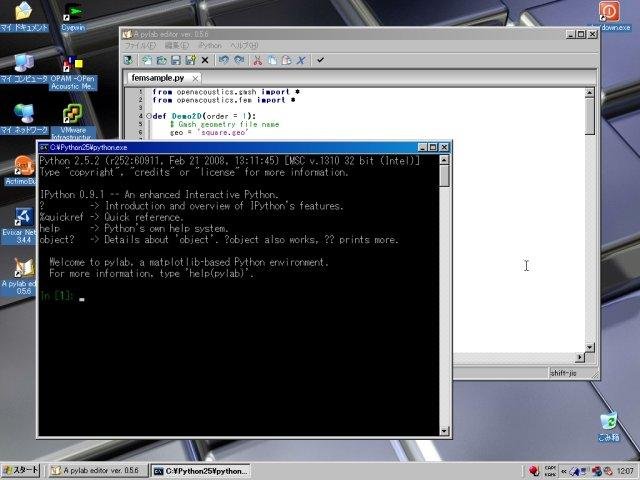Close the femsample.py tab
This screenshot has height=480, width=640.
196,78
